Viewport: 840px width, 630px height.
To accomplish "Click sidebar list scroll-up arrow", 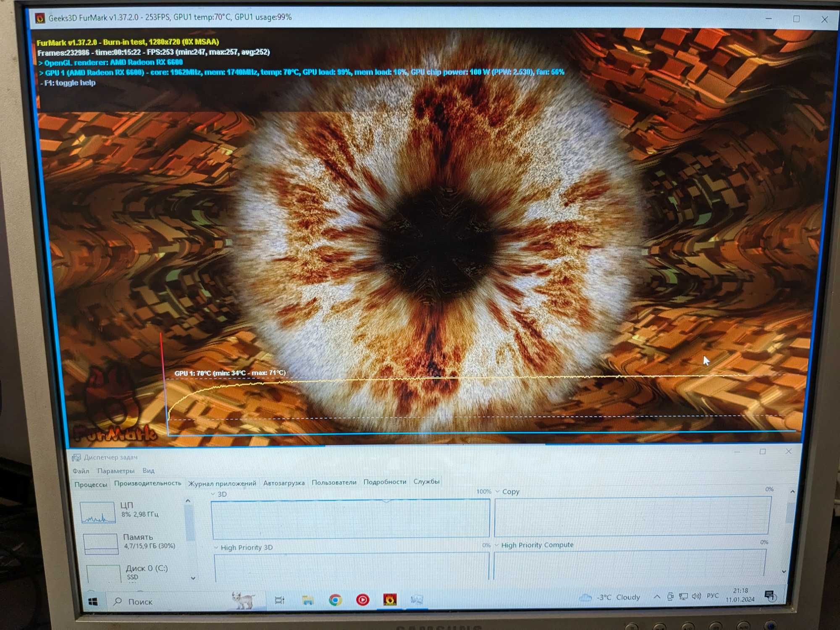I will pyautogui.click(x=188, y=501).
